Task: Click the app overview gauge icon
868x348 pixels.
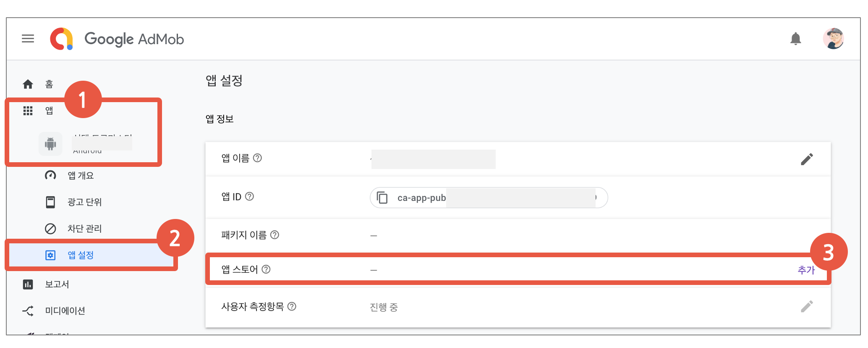Action: click(50, 175)
